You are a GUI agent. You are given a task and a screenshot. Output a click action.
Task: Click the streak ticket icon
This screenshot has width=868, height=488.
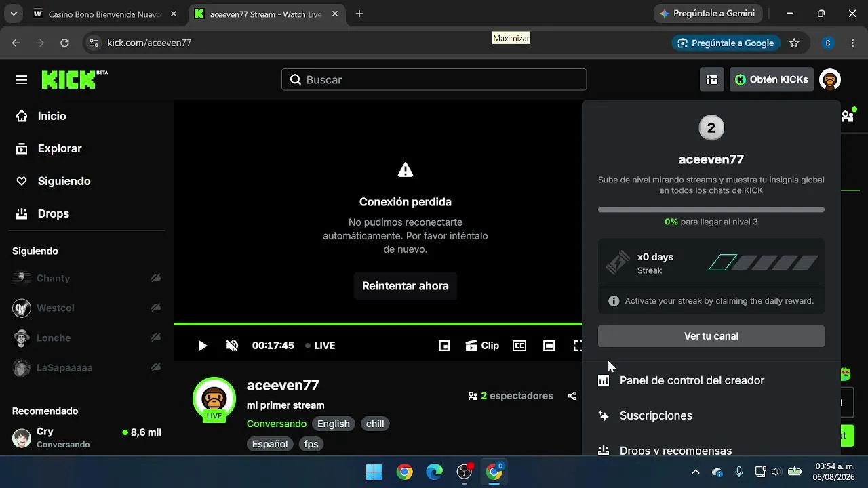618,263
